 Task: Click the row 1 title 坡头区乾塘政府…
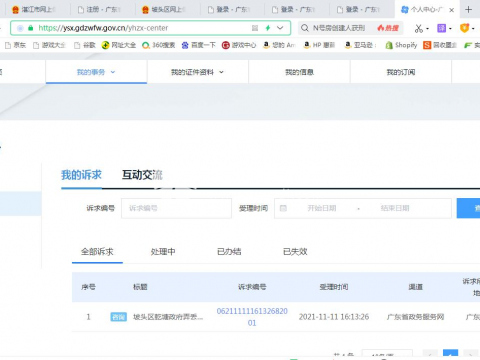[168, 317]
